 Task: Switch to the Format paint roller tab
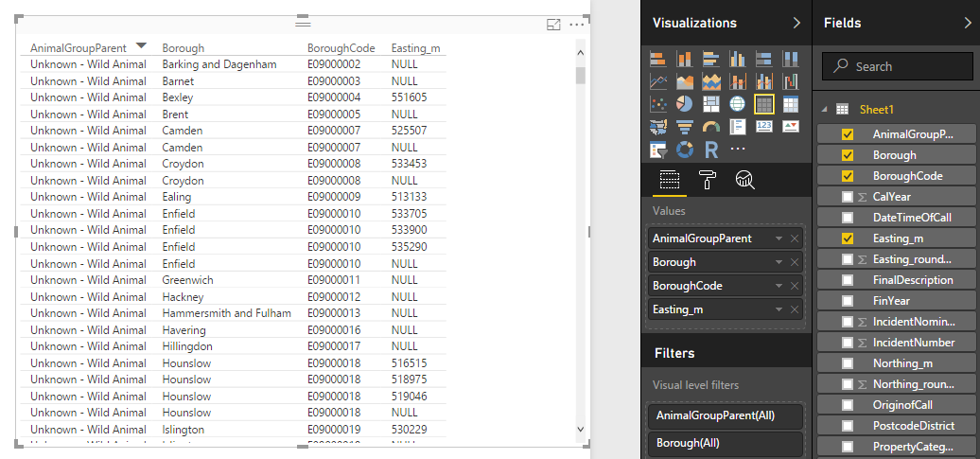[x=708, y=180]
